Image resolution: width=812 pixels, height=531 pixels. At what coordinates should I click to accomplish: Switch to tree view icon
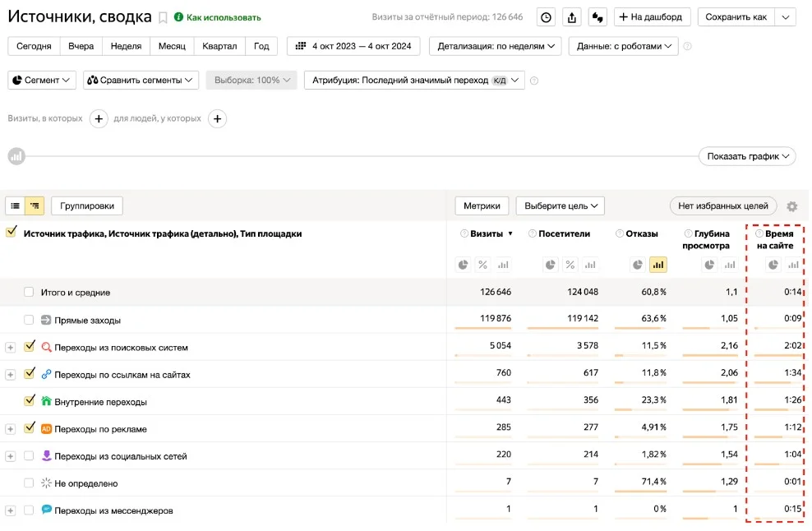coord(35,205)
